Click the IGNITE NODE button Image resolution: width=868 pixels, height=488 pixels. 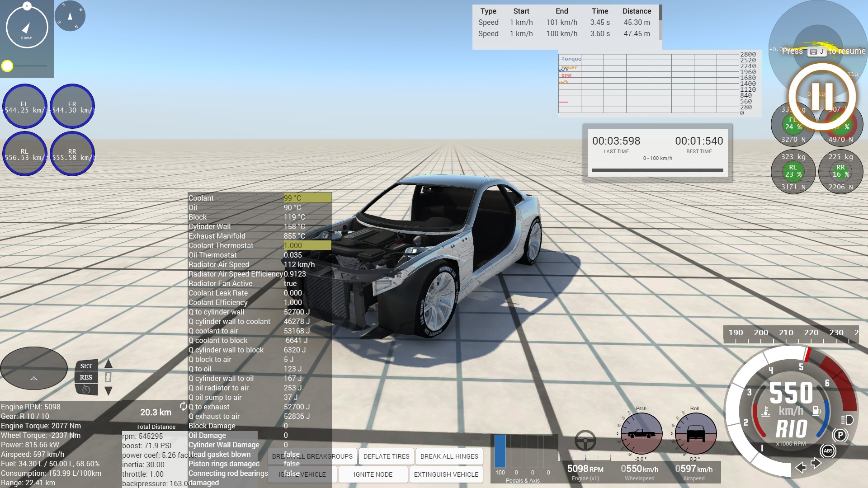point(373,474)
